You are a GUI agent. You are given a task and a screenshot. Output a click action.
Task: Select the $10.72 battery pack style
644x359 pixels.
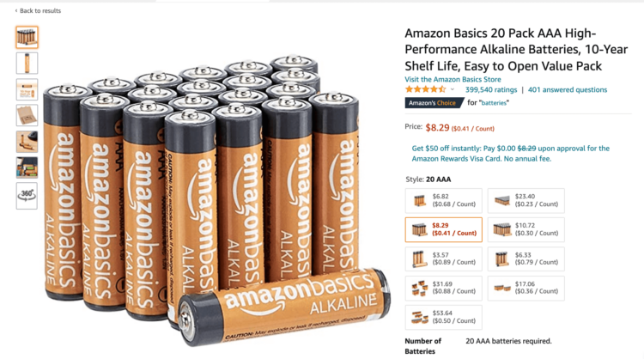(x=526, y=229)
